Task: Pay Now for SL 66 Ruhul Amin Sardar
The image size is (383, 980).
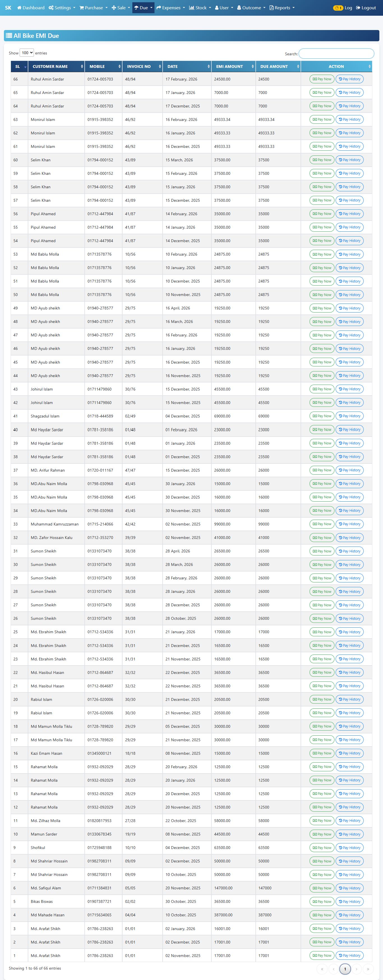Action: coord(322,79)
